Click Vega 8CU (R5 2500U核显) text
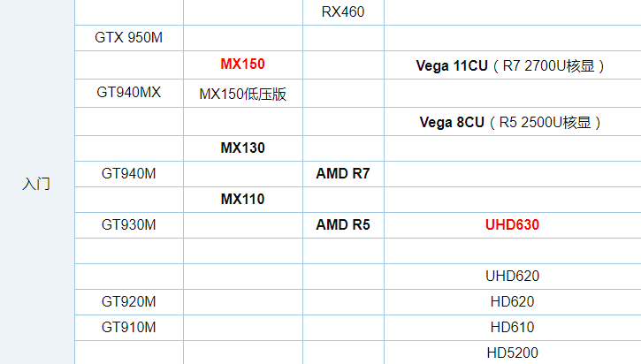This screenshot has height=364, width=641. point(510,123)
